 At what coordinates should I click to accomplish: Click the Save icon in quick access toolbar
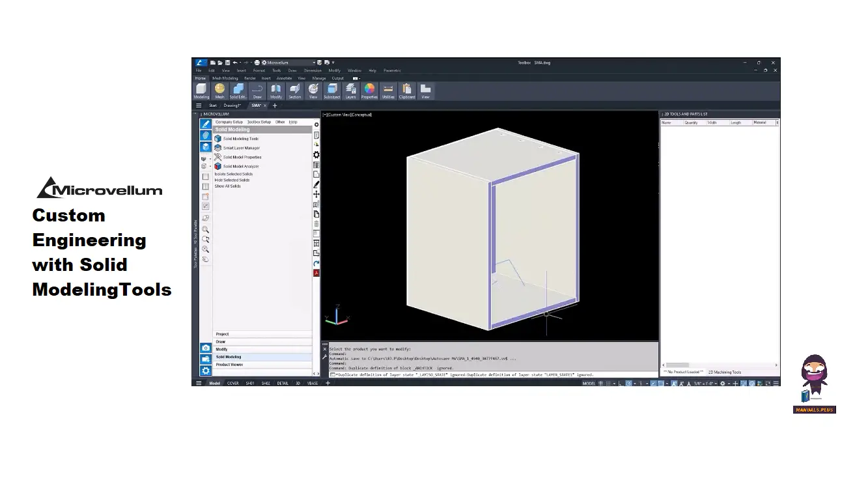coord(227,63)
